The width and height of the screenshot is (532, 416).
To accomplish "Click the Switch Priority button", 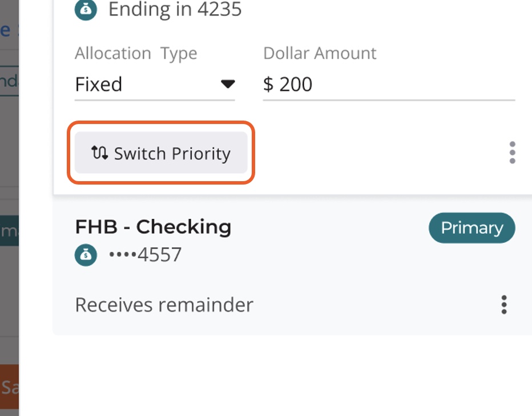I will [x=161, y=153].
